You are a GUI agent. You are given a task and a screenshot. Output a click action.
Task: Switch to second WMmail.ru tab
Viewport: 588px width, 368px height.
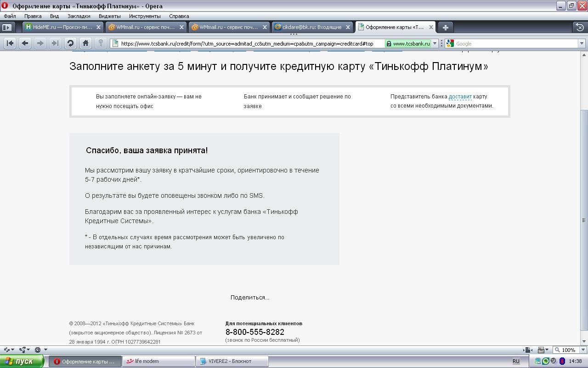point(229,27)
